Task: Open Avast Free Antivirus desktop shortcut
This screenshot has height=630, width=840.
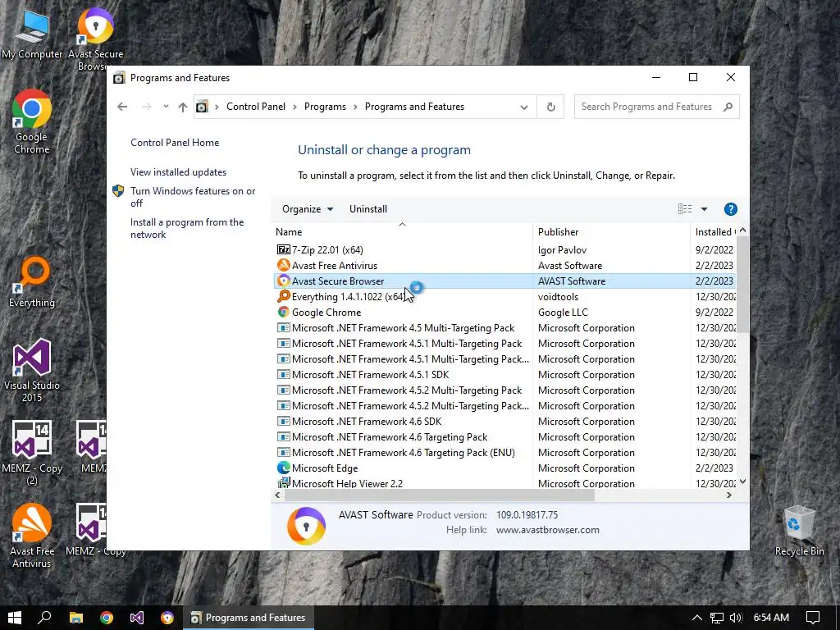Action: pos(32,535)
